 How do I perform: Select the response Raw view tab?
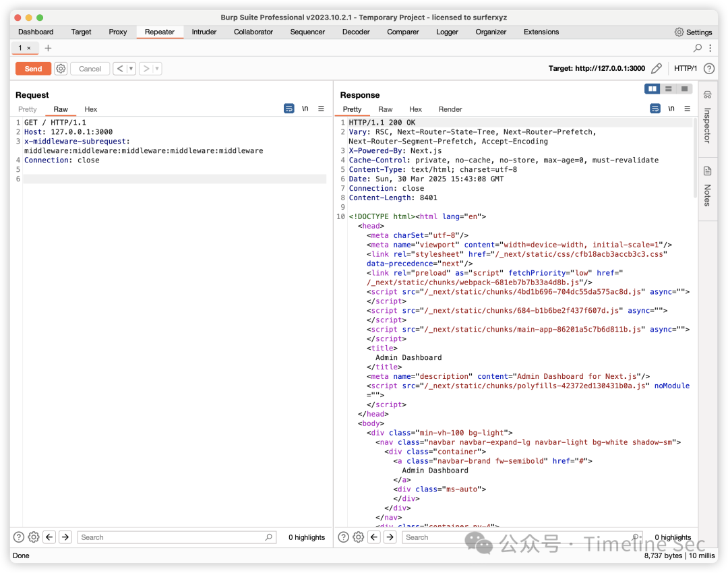[385, 109]
